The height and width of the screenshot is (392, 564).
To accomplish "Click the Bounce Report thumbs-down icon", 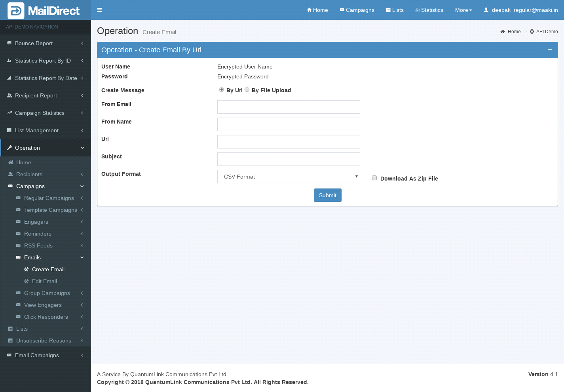I will tap(9, 43).
